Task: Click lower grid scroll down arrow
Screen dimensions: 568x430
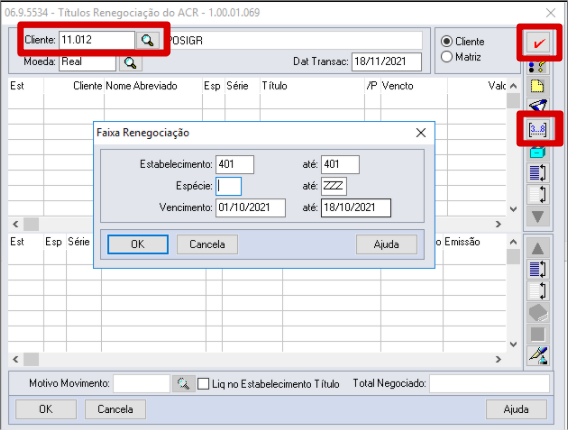Action: tap(513, 344)
